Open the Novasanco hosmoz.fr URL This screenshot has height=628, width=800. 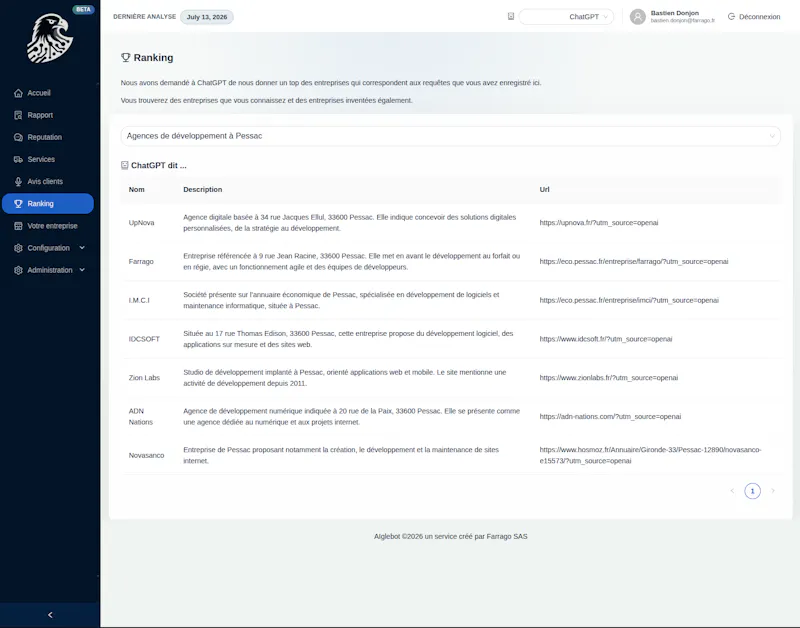(x=650, y=455)
